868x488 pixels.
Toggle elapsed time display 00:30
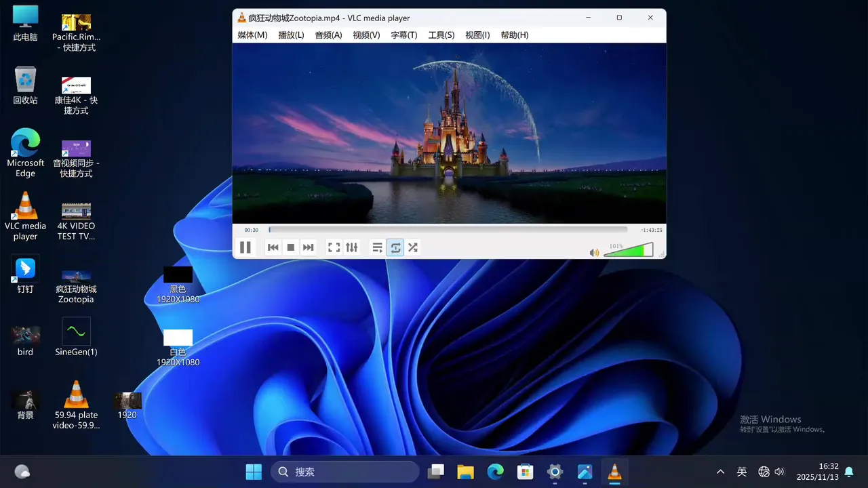(252, 230)
